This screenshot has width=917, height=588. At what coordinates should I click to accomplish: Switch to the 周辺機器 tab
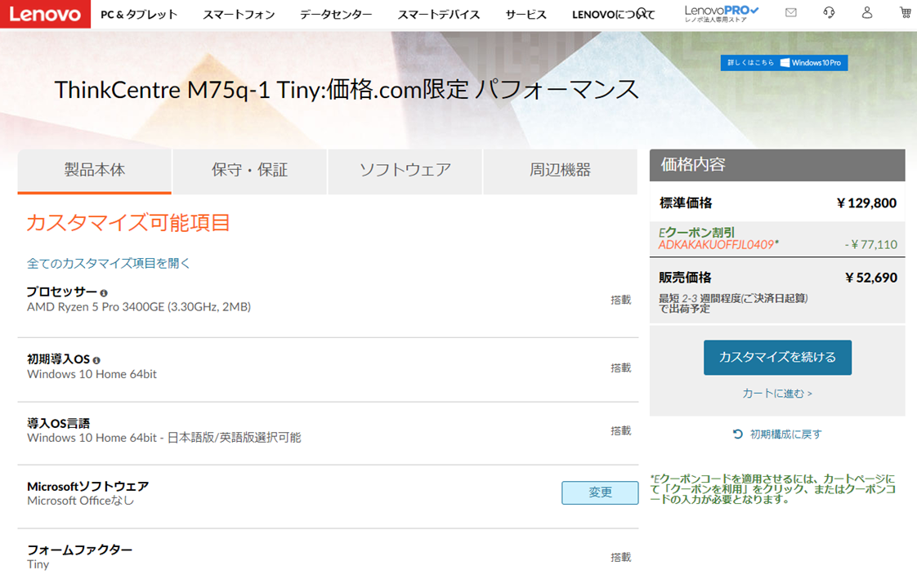click(x=561, y=171)
